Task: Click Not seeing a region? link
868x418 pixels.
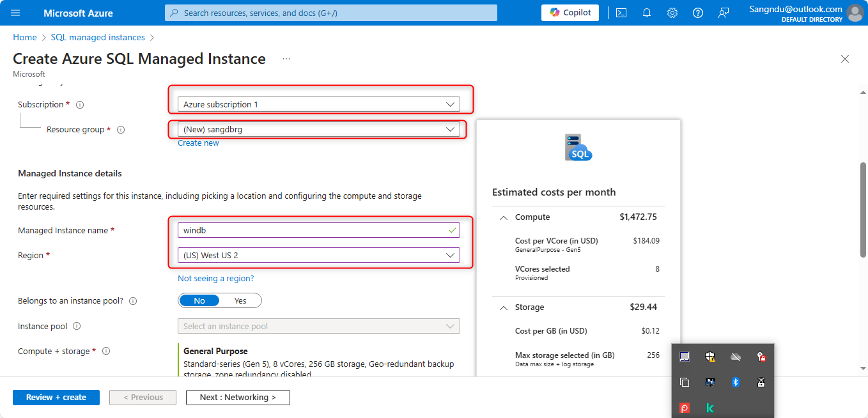Action: pyautogui.click(x=216, y=279)
